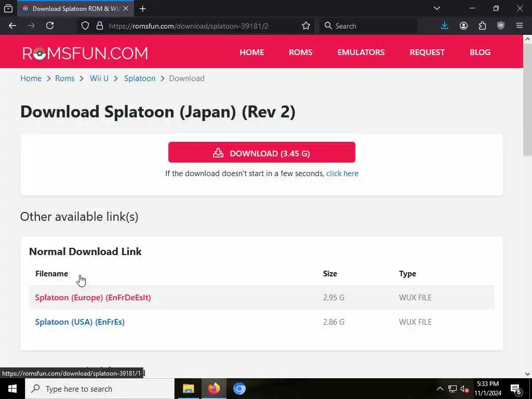Open the extensions puzzle icon
The image size is (532, 399).
(482, 26)
